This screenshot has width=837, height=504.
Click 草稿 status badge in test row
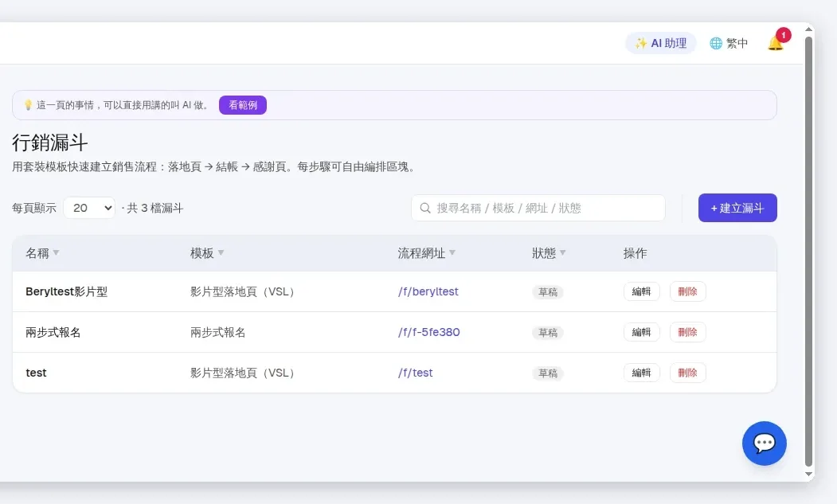tap(548, 373)
